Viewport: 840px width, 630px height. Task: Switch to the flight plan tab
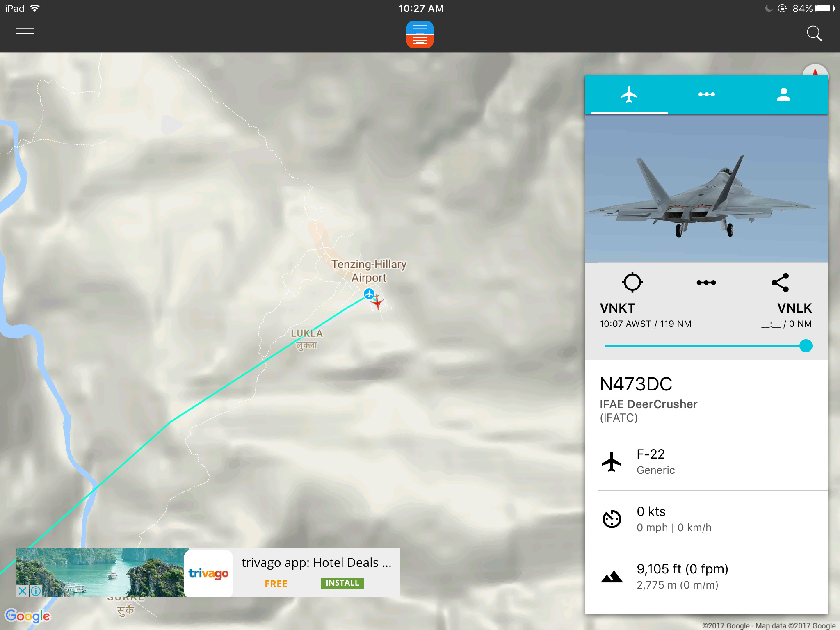[x=706, y=94]
